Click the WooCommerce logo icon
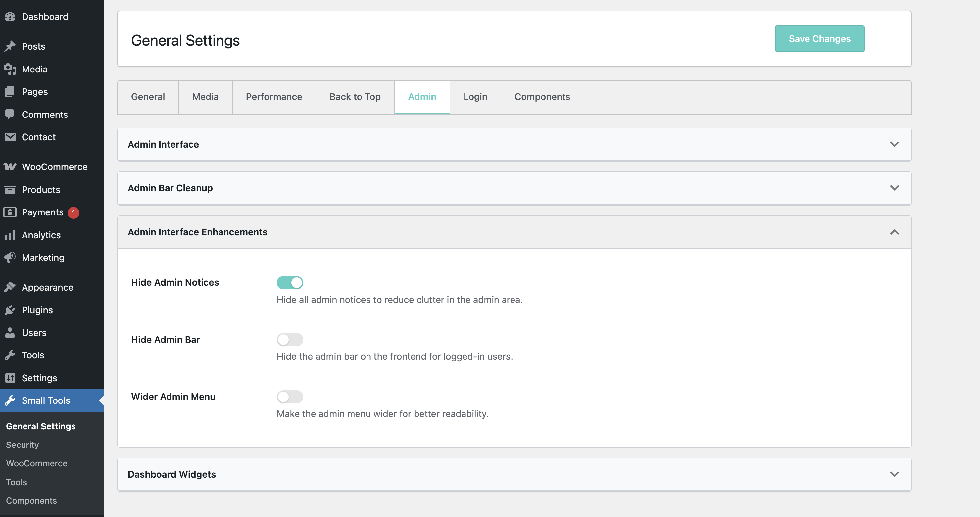Viewport: 980px width, 517px height. click(x=10, y=166)
